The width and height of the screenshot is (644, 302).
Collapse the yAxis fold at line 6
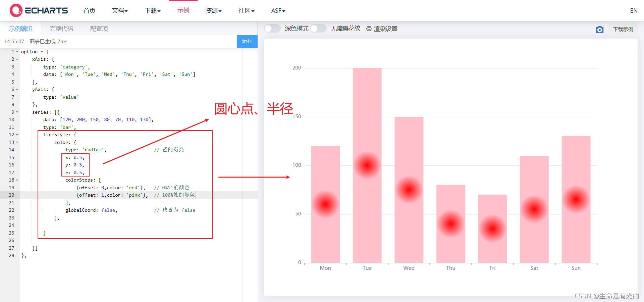pyautogui.click(x=17, y=90)
